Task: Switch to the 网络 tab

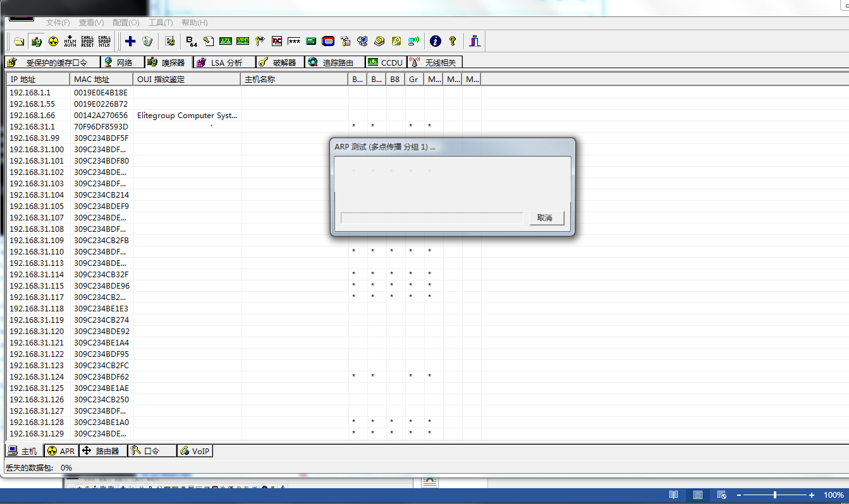Action: tap(121, 63)
